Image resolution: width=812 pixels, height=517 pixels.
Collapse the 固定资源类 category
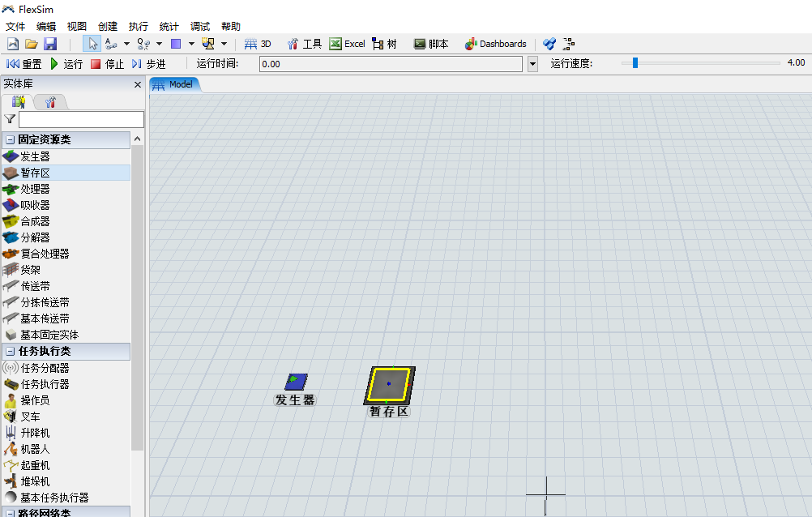click(x=11, y=140)
